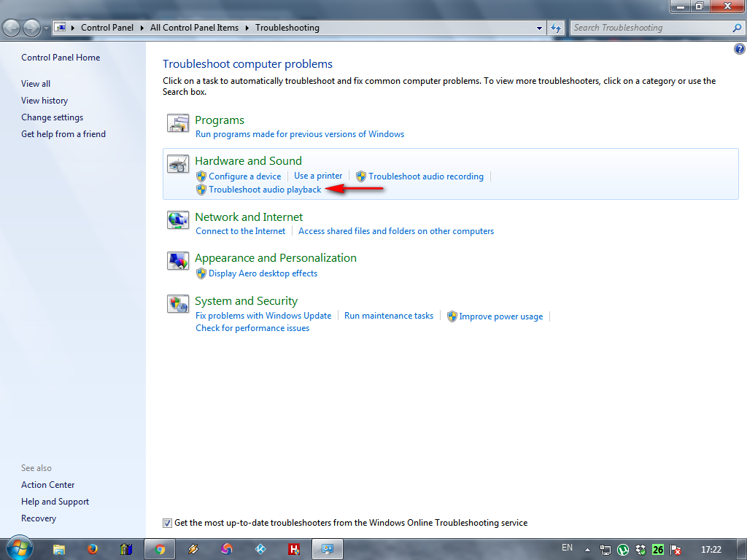Click Fix problems with Windows Update
This screenshot has width=747, height=560.
tap(263, 316)
